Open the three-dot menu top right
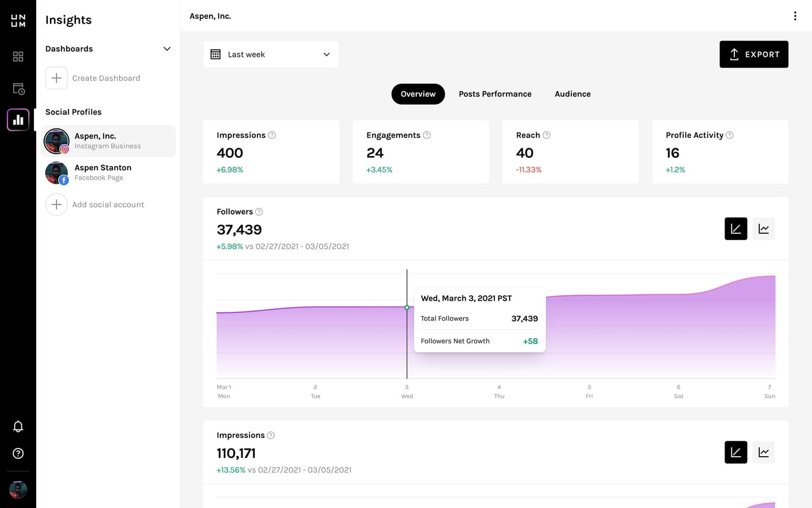The height and width of the screenshot is (508, 812). [795, 16]
